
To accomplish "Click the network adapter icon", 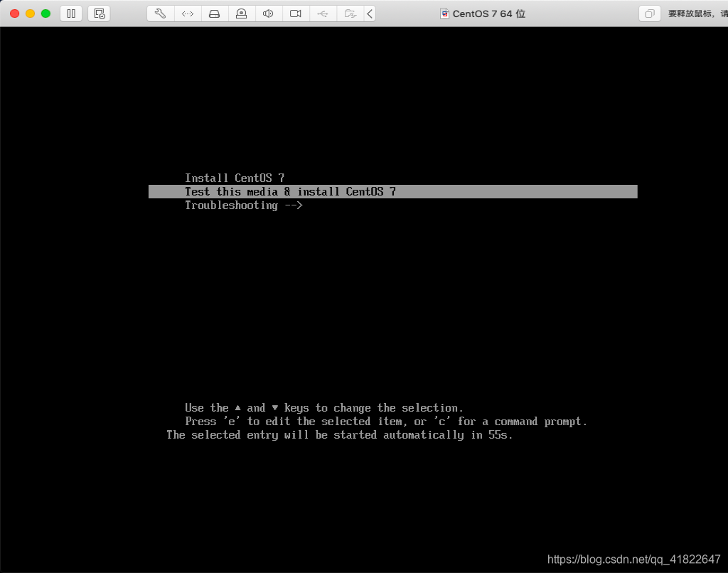I will (x=188, y=14).
